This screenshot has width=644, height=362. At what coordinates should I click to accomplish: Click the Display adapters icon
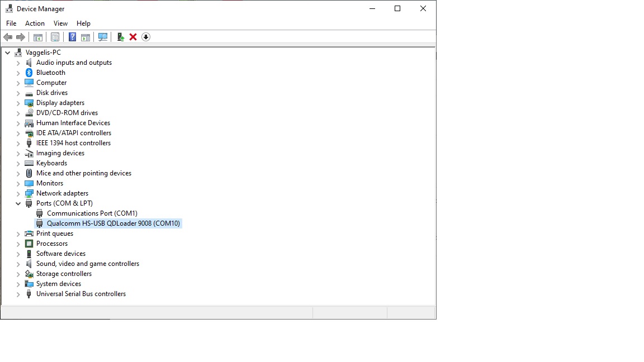[x=29, y=103]
